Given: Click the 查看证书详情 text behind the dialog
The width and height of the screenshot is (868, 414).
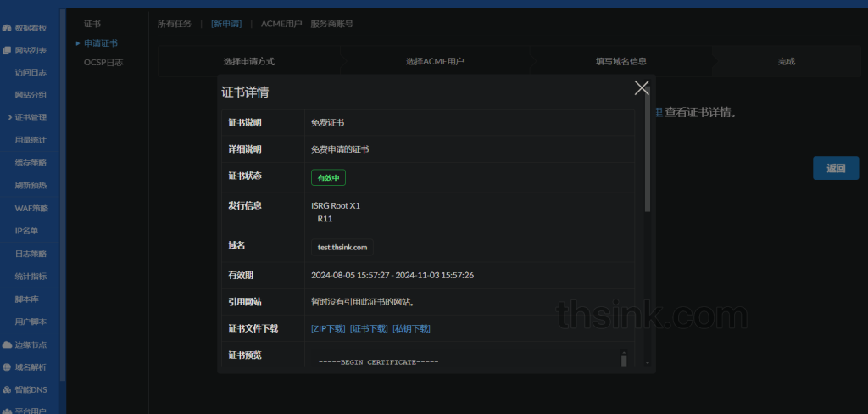Looking at the screenshot, I should (x=700, y=113).
